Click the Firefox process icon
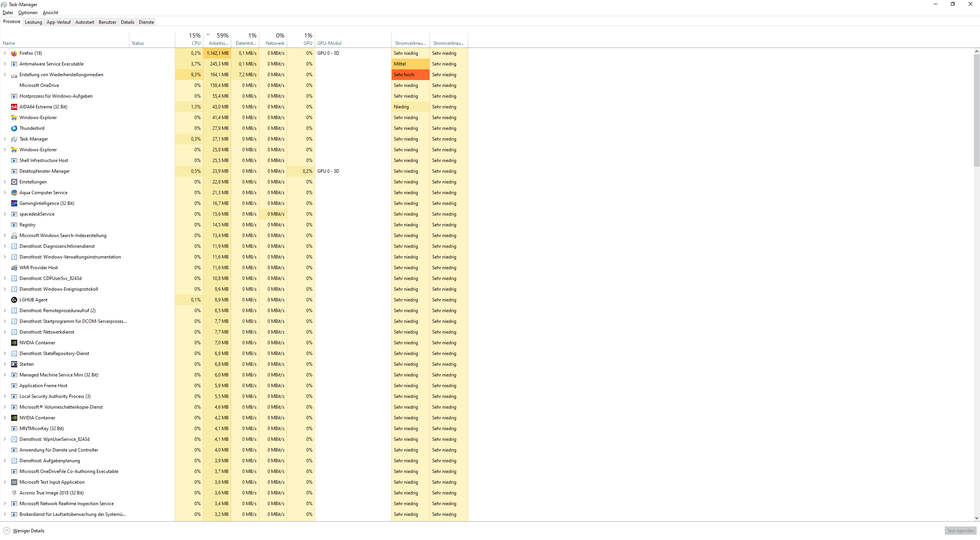 (14, 53)
